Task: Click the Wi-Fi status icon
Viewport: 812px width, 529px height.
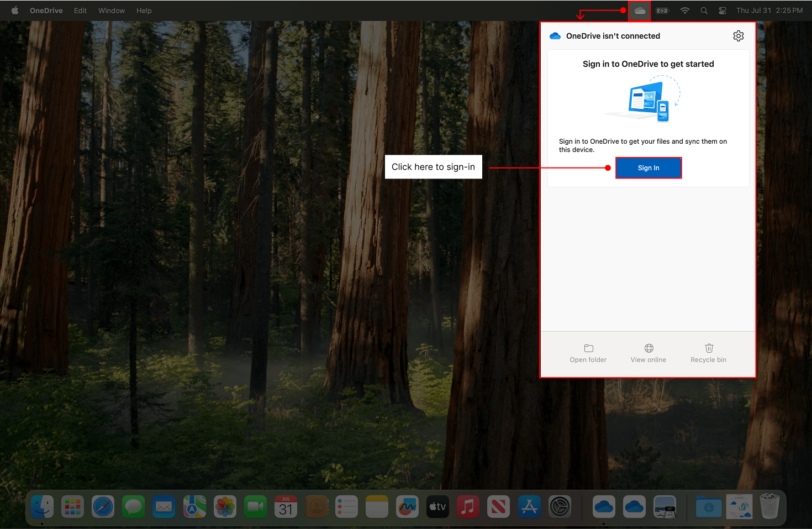Action: (x=685, y=11)
